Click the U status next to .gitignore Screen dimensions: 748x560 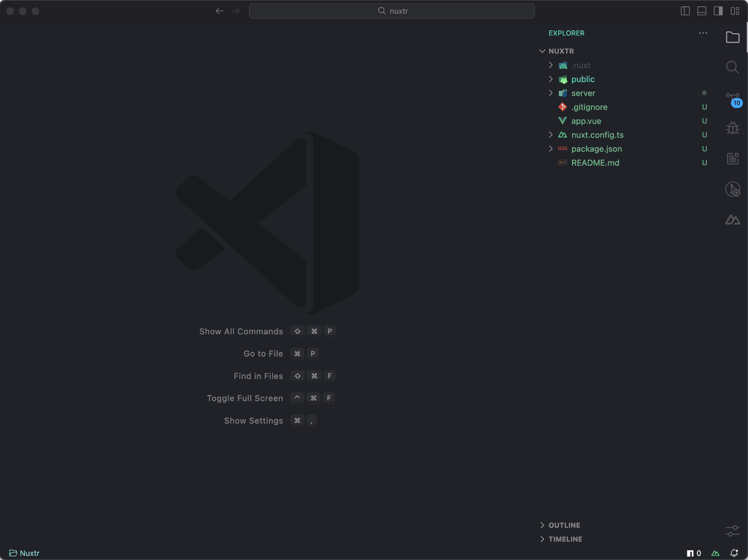click(x=705, y=107)
